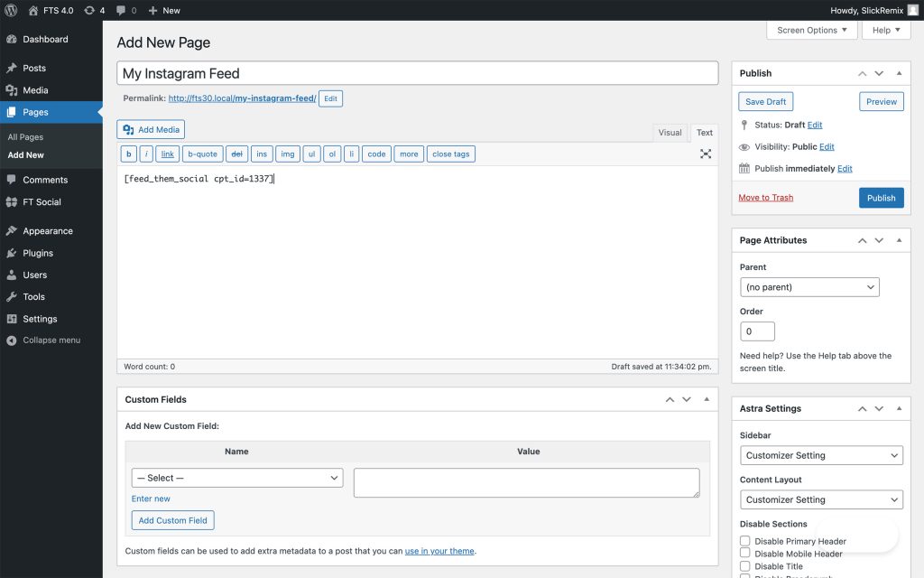Open the Screen Options tab
The width and height of the screenshot is (924, 578).
(x=811, y=30)
